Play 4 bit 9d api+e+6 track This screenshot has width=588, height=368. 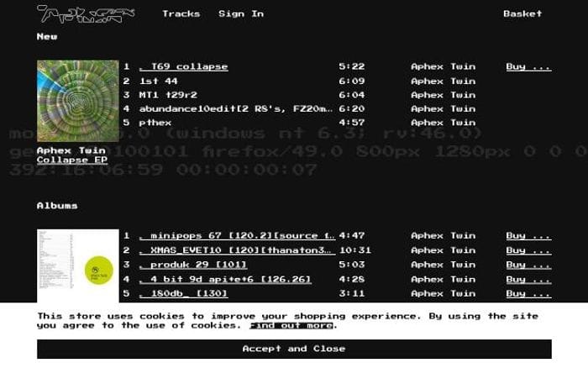pyautogui.click(x=225, y=280)
